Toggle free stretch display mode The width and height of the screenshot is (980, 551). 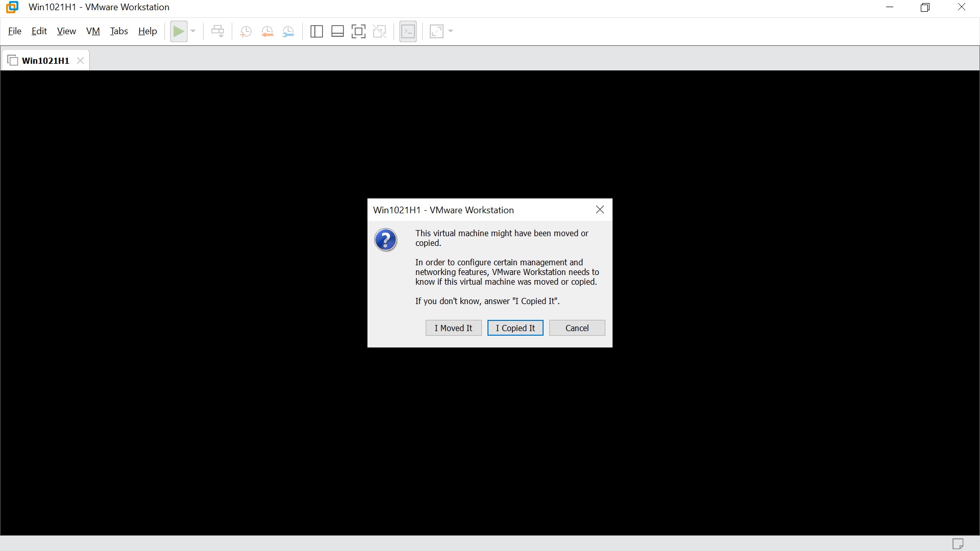[x=436, y=31]
